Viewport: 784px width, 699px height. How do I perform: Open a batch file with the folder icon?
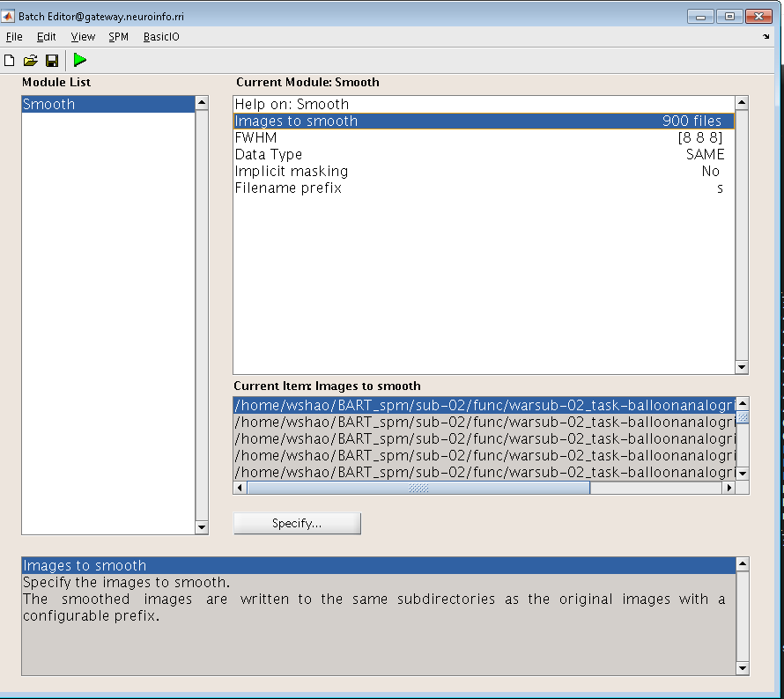[x=31, y=61]
